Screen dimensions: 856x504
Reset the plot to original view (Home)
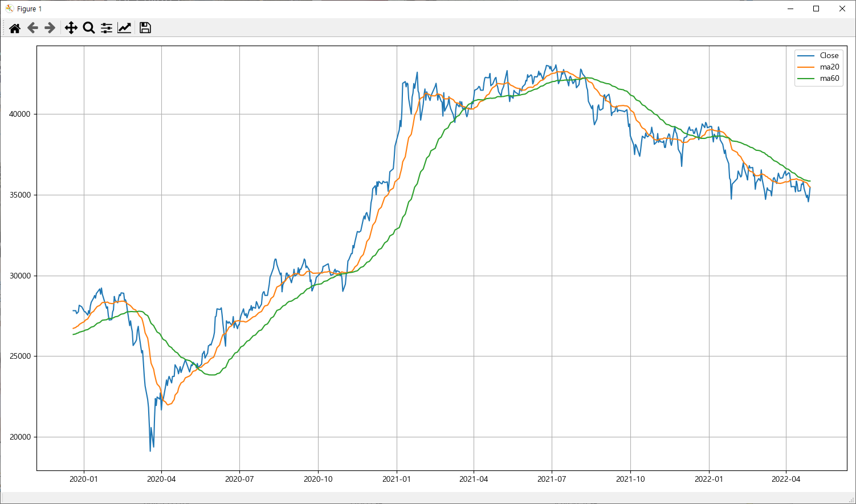(x=15, y=28)
